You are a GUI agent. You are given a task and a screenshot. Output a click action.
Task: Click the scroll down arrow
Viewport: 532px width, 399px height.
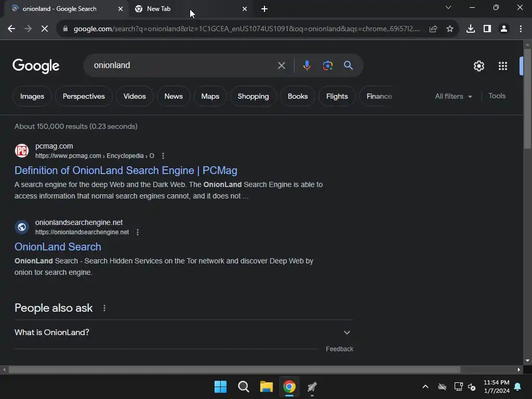pyautogui.click(x=527, y=361)
